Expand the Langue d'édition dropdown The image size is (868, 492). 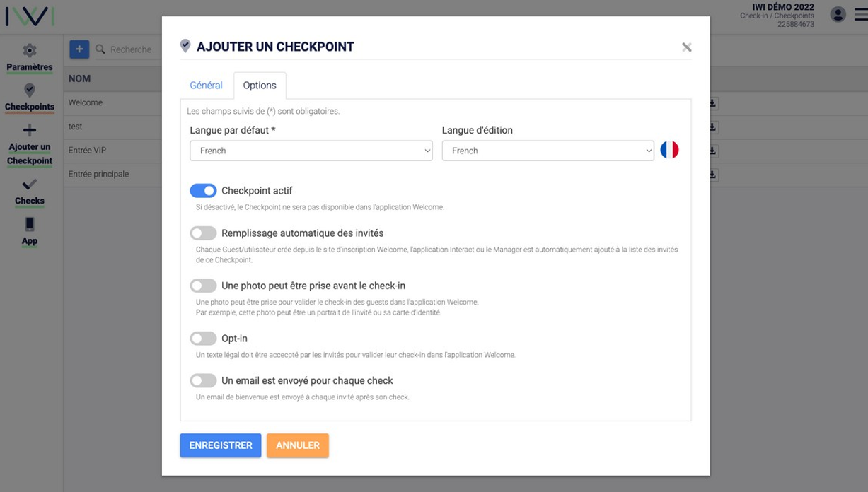548,151
